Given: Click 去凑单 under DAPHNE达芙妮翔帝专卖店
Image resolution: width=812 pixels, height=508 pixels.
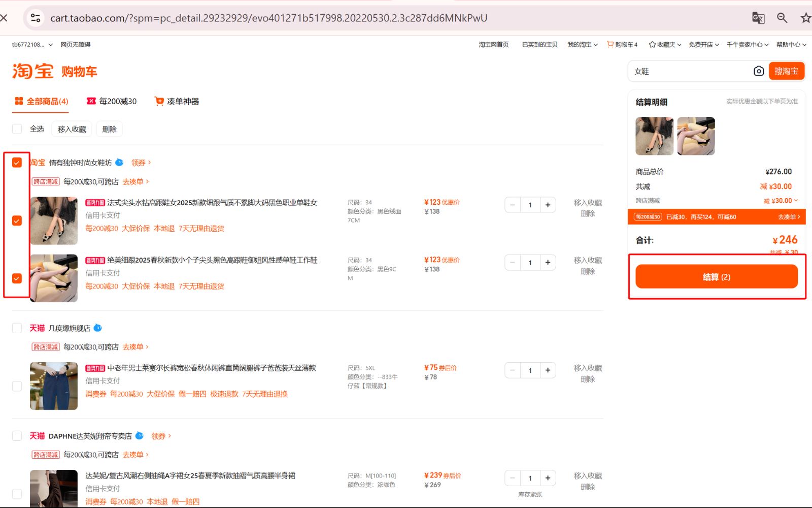Looking at the screenshot, I should [x=136, y=455].
